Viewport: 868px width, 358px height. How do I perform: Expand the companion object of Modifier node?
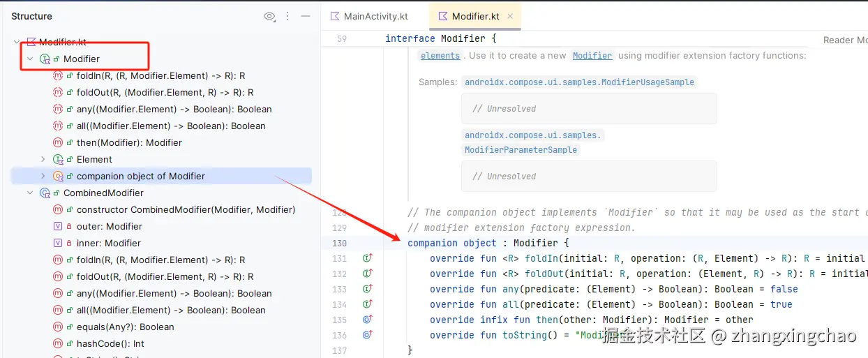click(x=43, y=176)
